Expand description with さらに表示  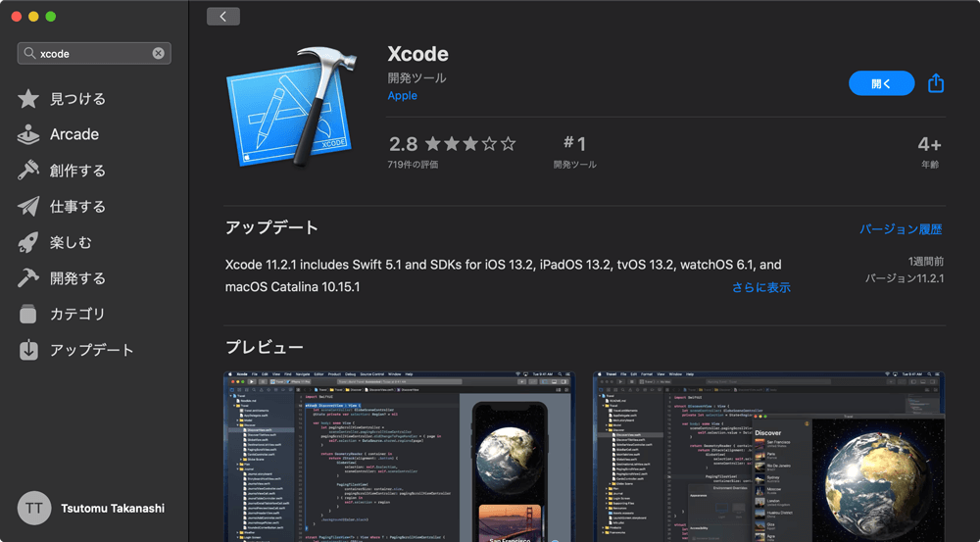tap(761, 287)
